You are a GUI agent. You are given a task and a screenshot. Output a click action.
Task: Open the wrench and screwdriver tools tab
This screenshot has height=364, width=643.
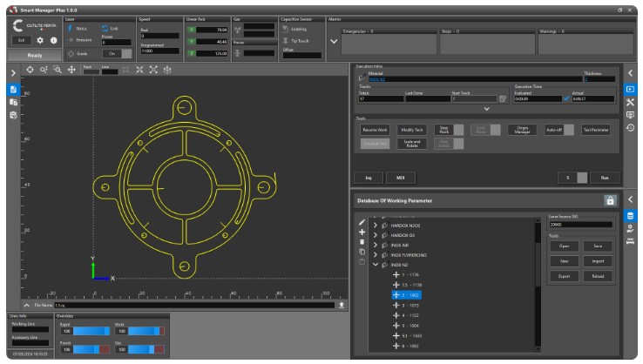click(630, 102)
